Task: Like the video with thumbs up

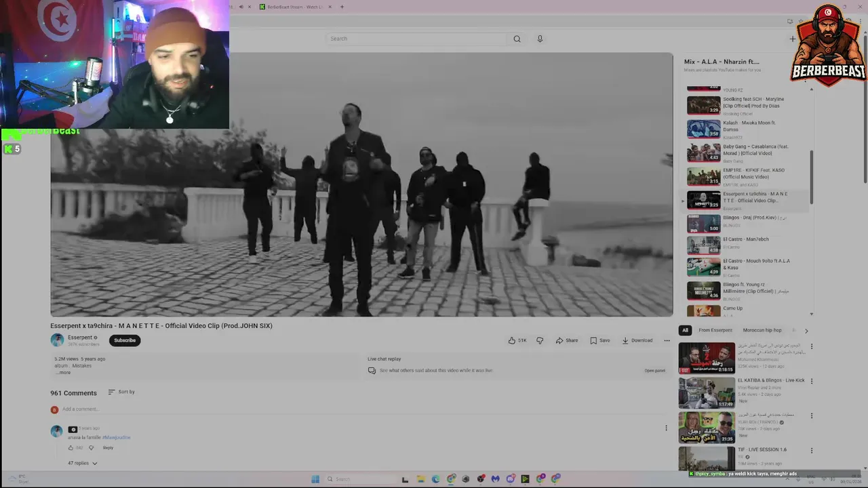Action: (x=517, y=340)
